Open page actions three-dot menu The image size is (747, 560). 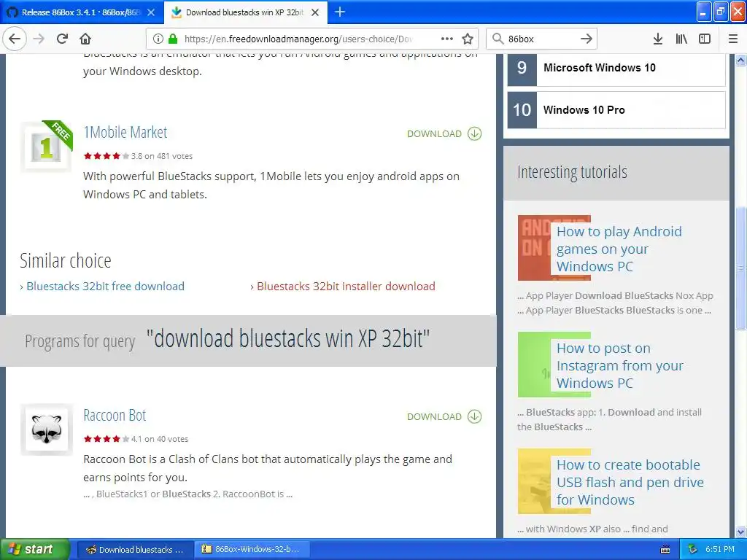pyautogui.click(x=447, y=39)
